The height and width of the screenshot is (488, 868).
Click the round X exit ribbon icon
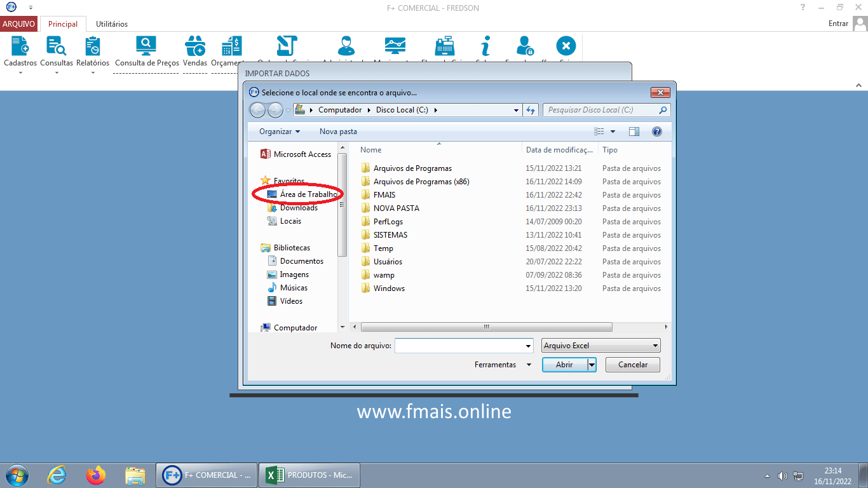pos(566,46)
